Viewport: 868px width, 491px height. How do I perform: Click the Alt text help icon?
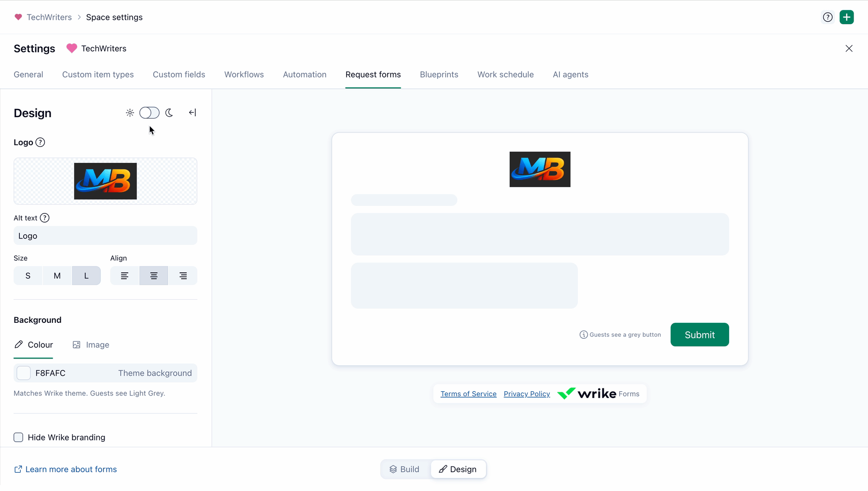[x=45, y=218]
